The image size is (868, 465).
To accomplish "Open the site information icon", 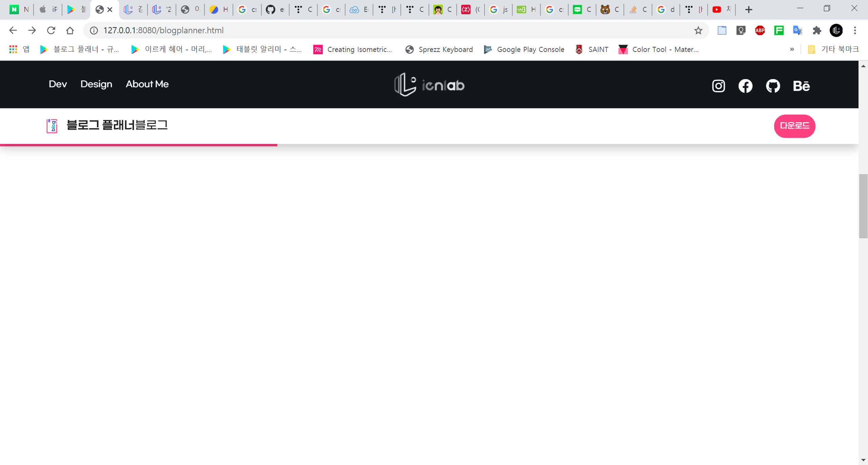I will [x=94, y=31].
